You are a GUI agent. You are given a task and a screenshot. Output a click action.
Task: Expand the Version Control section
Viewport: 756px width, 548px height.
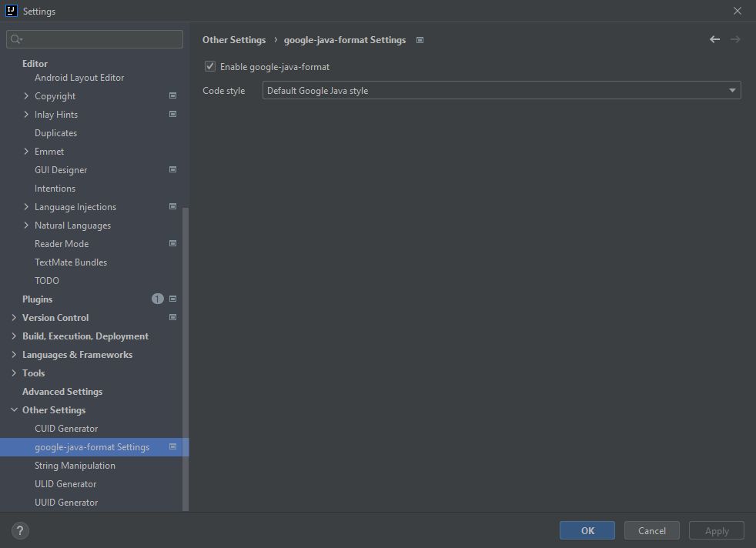pyautogui.click(x=14, y=318)
